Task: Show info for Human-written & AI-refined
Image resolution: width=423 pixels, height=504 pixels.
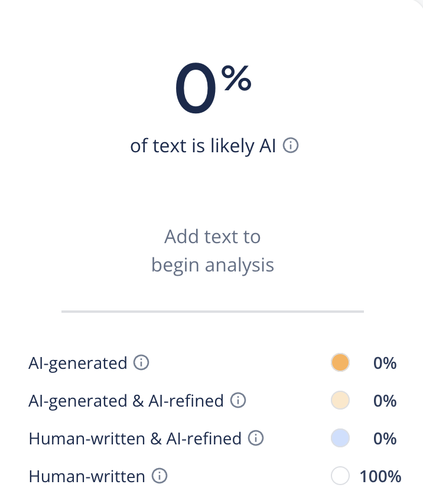Action: (x=256, y=438)
